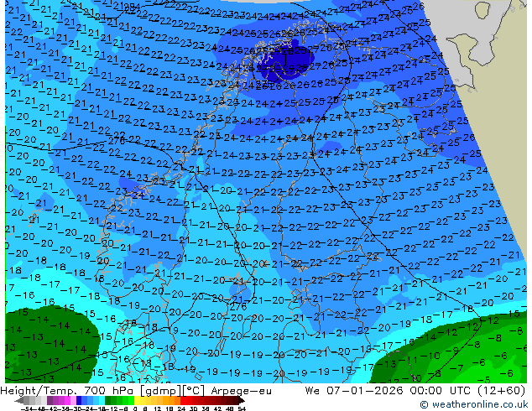Viewport: 532px width, 411px height.
Task: Click the 'We 07-01-2026 00:00 UTC (12+60)' date text
Action: coord(415,391)
